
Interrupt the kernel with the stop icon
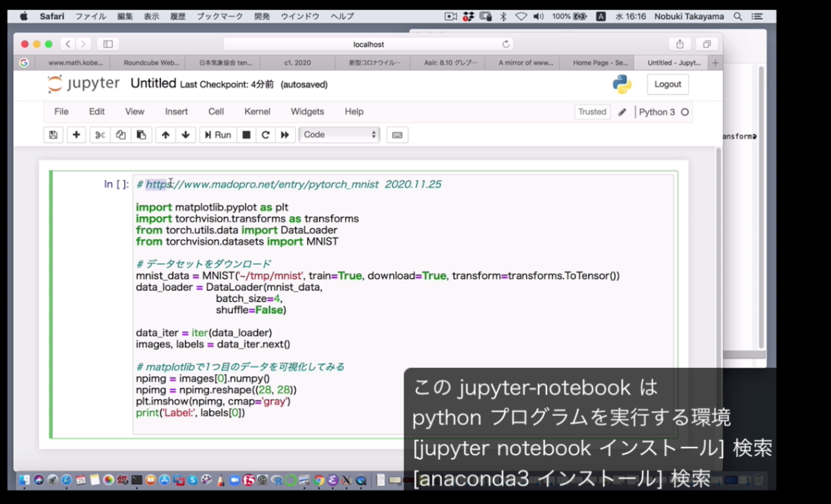pos(246,135)
